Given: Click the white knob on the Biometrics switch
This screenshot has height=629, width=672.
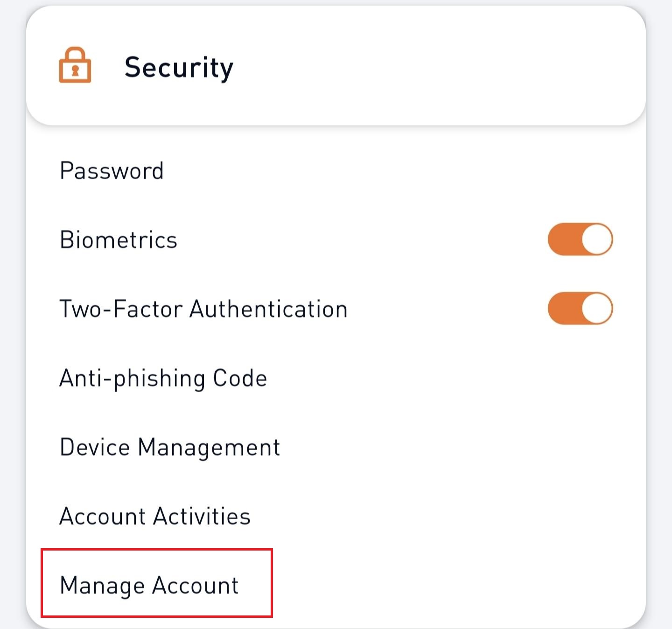Looking at the screenshot, I should pyautogui.click(x=597, y=239).
